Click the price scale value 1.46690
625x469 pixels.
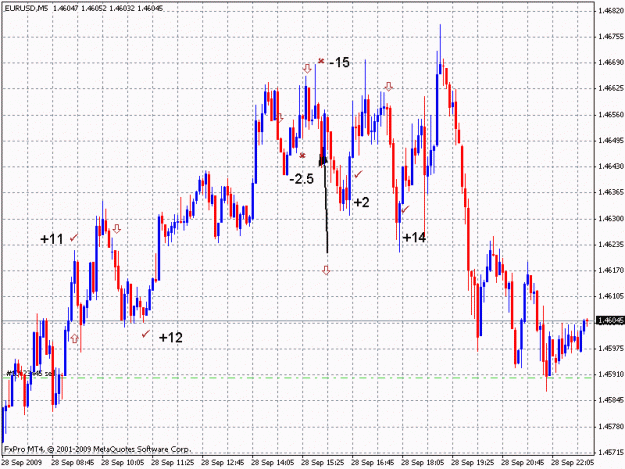610,63
